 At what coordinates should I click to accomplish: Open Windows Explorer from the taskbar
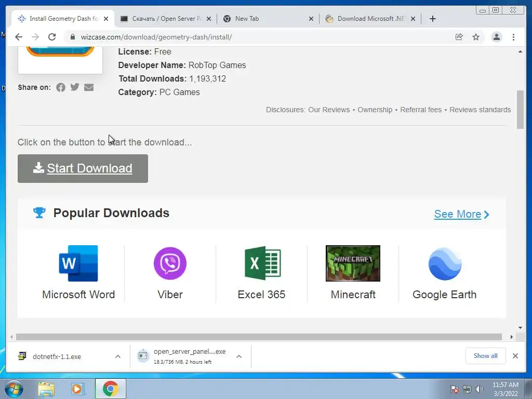coord(46,389)
